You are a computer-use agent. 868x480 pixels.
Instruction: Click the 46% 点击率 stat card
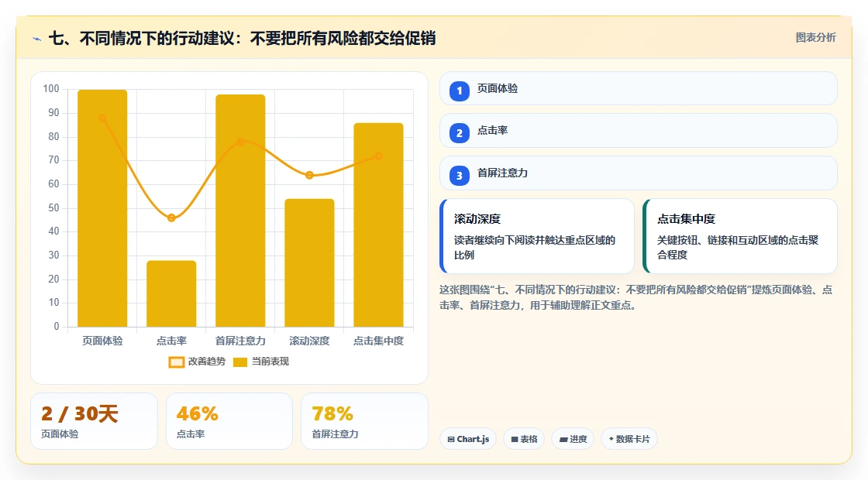click(229, 421)
